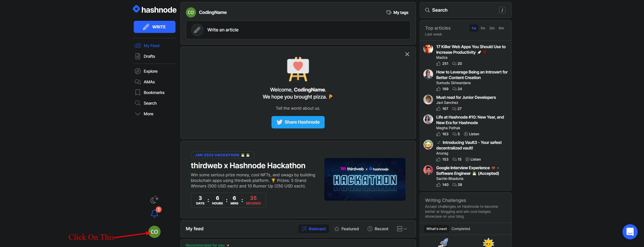Open notifications bell icon
The width and height of the screenshot is (644, 247).
click(x=154, y=214)
